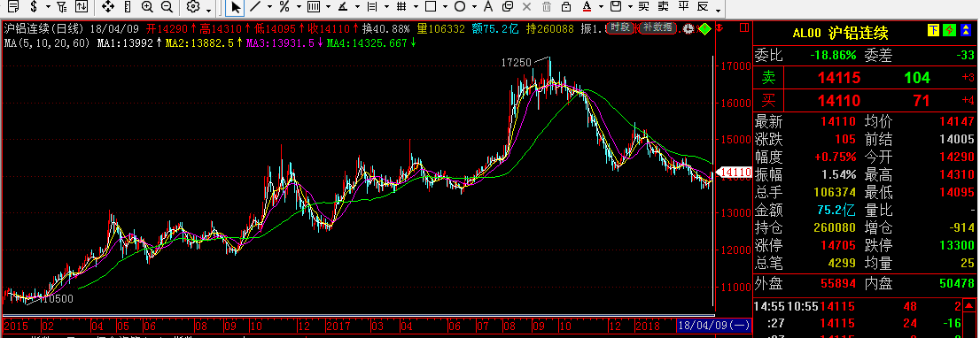Select the text annotation A tool
This screenshot has height=338, width=980.
[x=488, y=7]
